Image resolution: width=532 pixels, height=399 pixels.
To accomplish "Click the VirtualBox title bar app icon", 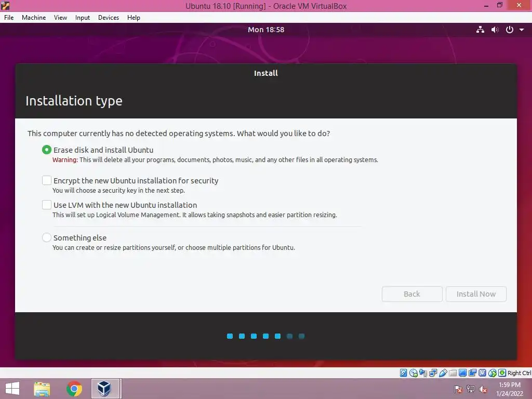I will coord(5,5).
